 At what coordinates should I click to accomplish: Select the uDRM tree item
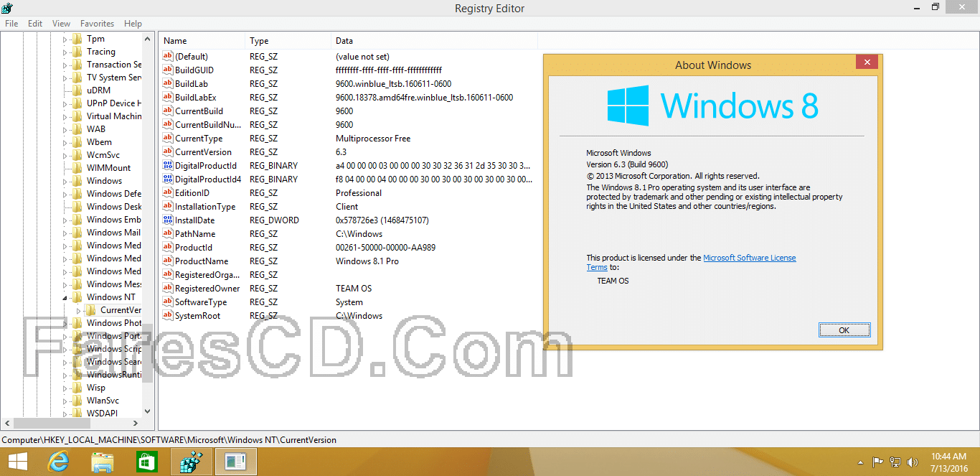tap(98, 90)
